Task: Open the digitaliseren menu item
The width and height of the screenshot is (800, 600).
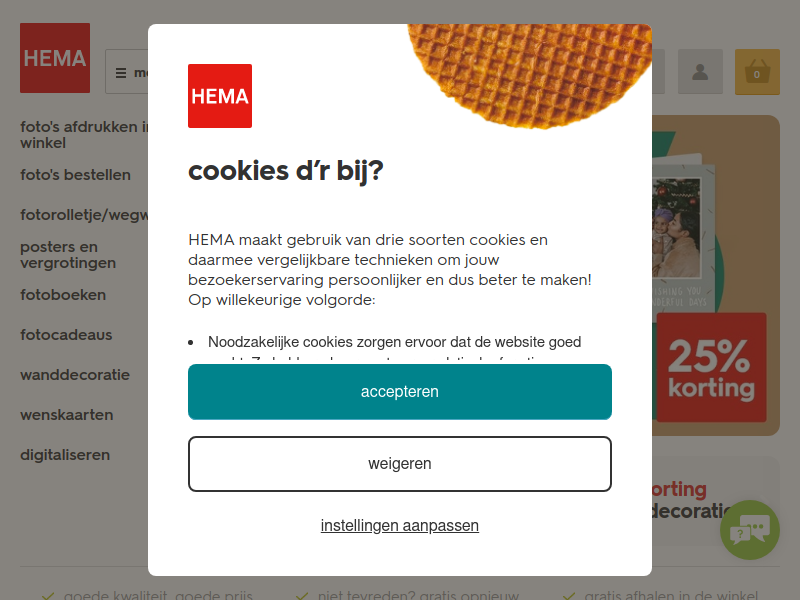Action: point(65,455)
